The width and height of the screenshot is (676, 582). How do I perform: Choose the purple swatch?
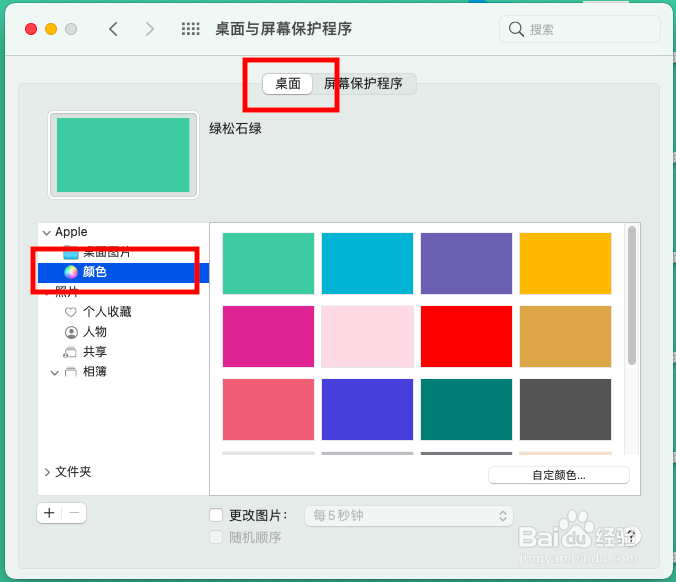click(x=466, y=263)
